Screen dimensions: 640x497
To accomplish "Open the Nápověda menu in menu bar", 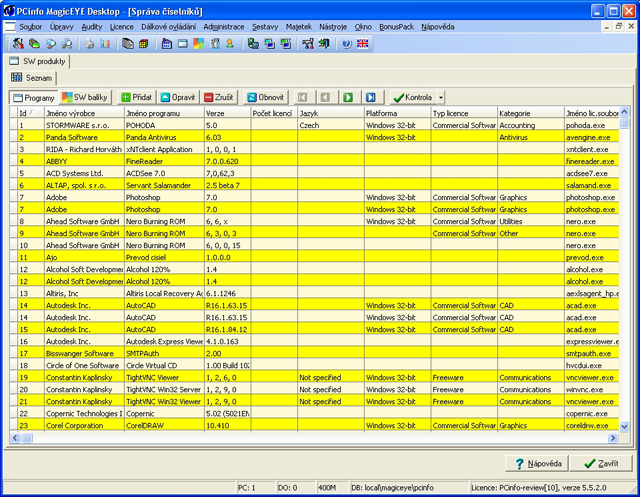I will (x=438, y=27).
